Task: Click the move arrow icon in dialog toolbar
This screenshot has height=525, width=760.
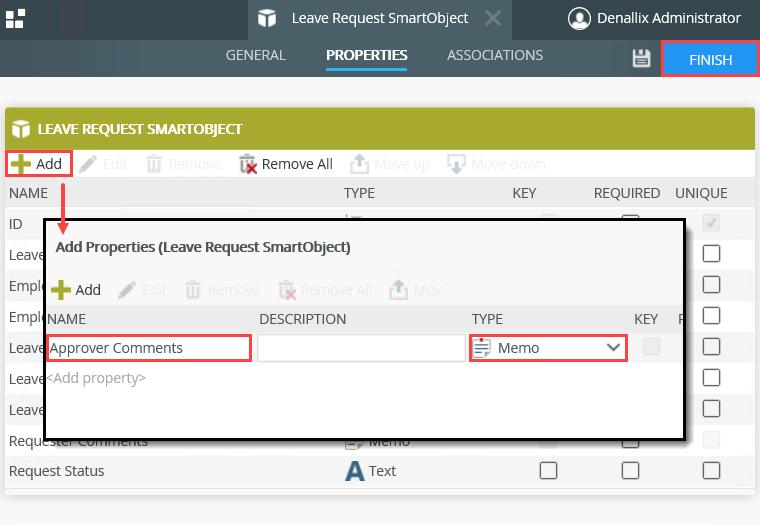Action: (x=398, y=290)
